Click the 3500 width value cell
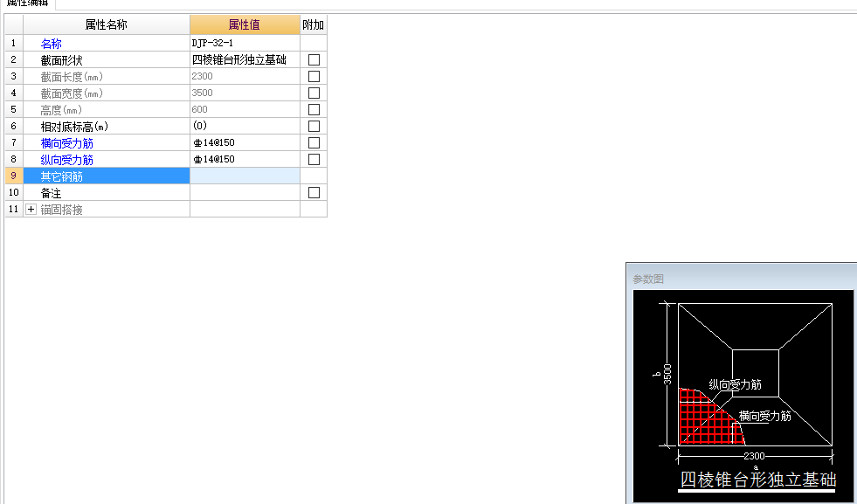This screenshot has width=857, height=504. (x=245, y=93)
